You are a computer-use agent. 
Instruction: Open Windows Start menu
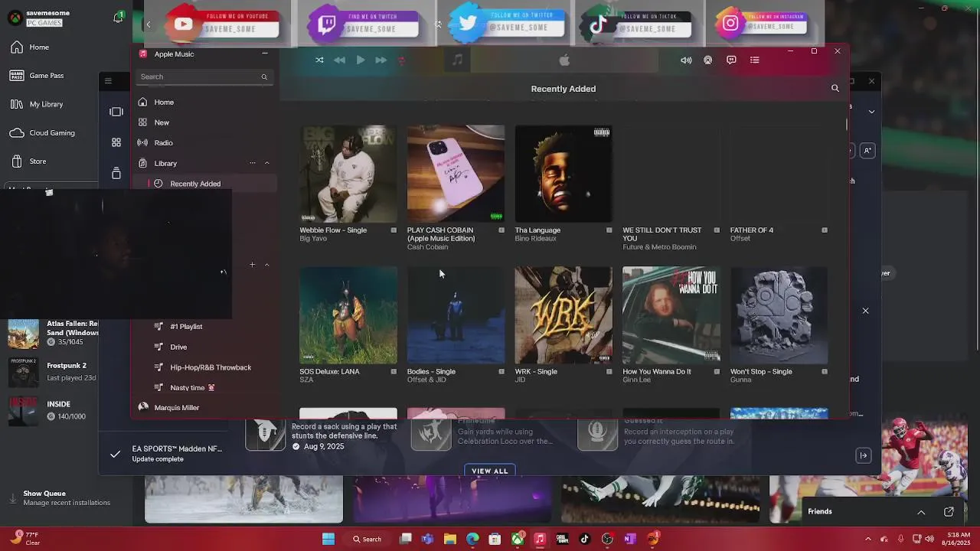[328, 539]
